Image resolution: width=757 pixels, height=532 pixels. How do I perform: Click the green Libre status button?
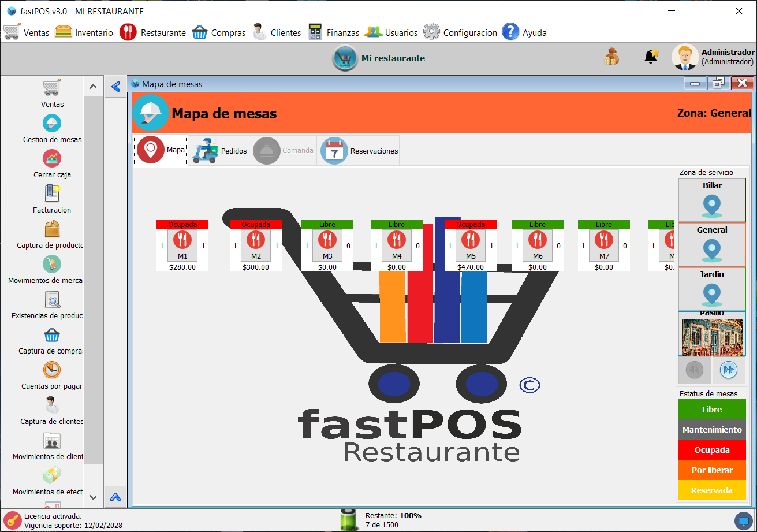point(711,409)
